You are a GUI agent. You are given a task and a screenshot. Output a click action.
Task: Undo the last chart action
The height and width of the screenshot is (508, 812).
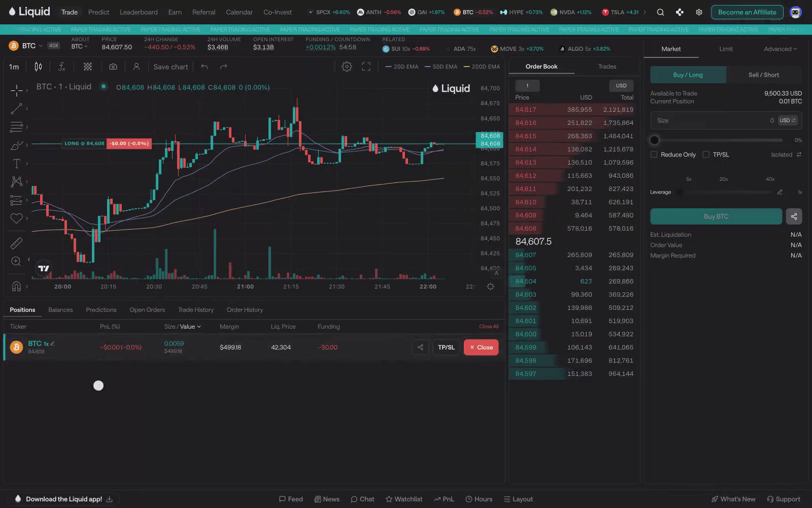pos(205,67)
